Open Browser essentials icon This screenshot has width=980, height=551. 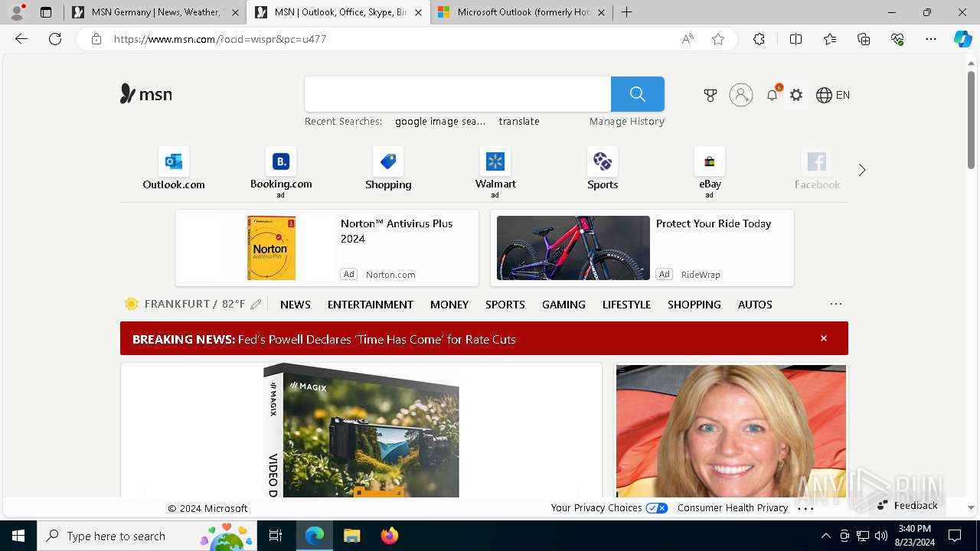pos(897,39)
